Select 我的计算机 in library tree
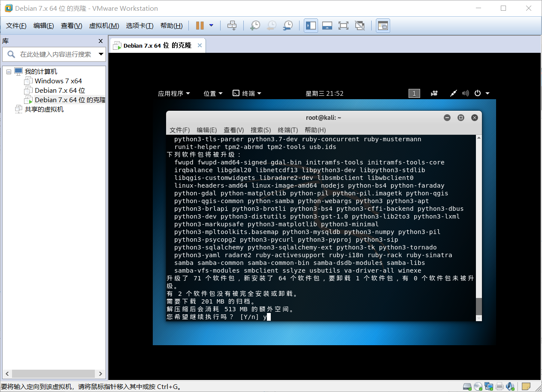 pyautogui.click(x=41, y=72)
